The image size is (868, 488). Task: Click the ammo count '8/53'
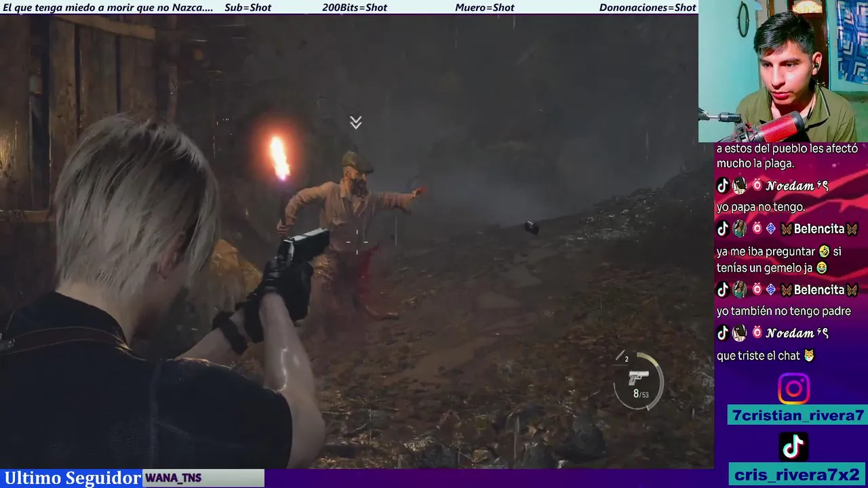point(641,394)
